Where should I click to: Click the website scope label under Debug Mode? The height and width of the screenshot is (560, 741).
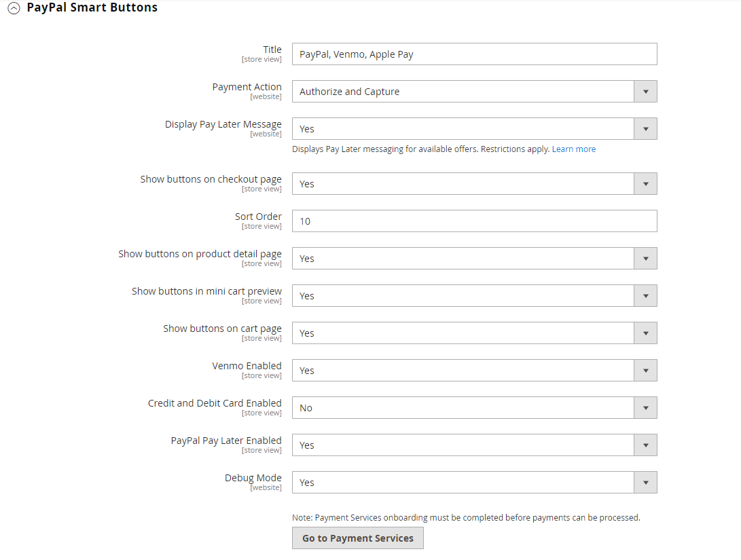point(266,487)
